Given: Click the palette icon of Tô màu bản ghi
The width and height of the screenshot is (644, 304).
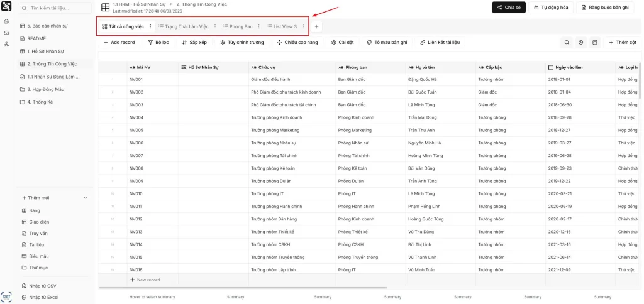Looking at the screenshot, I should click(x=369, y=42).
